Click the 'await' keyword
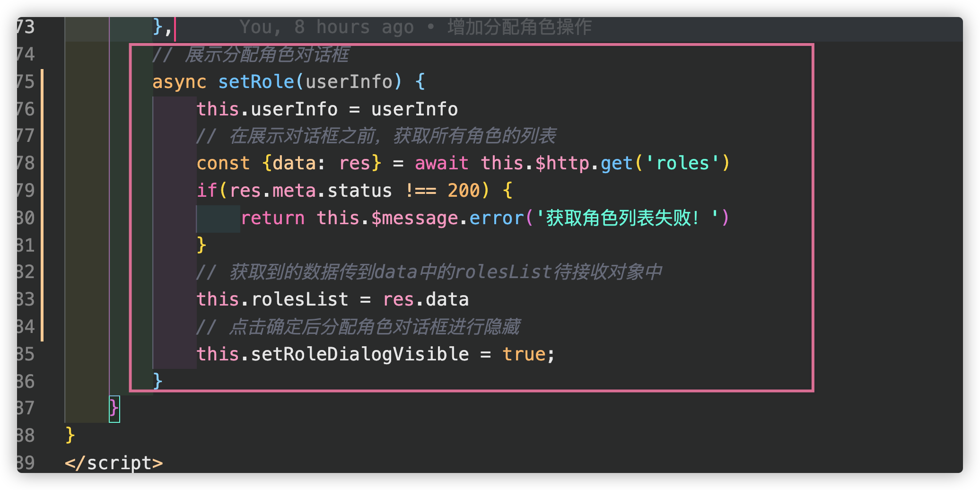Screen dimensions: 980x490 pos(442,163)
